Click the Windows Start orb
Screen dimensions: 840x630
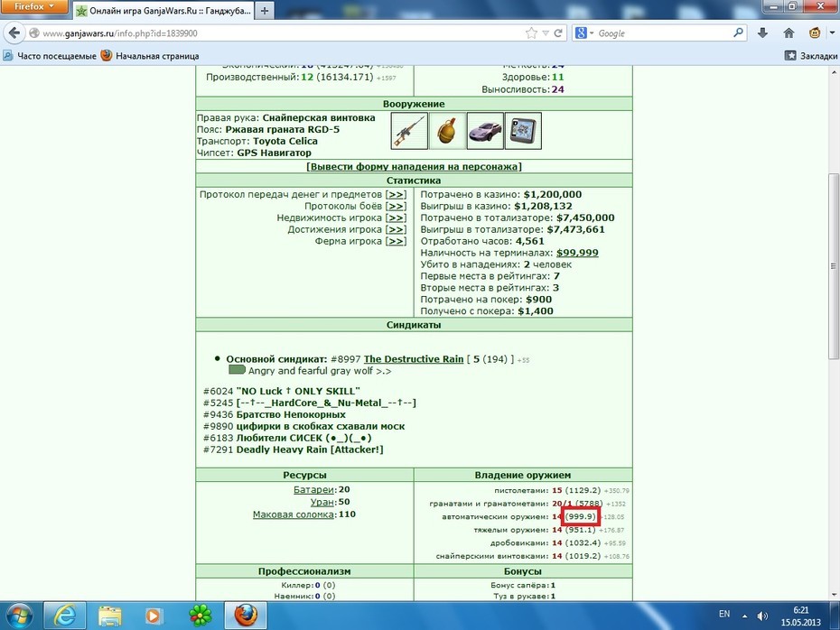pos(19,616)
